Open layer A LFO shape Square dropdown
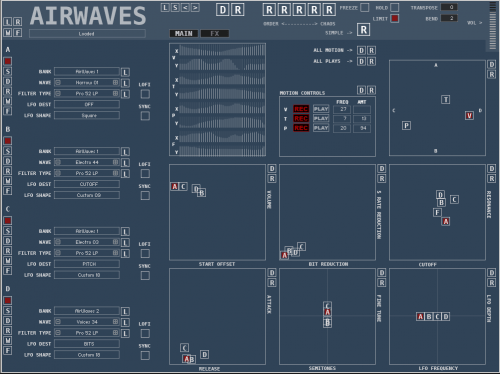The width and height of the screenshot is (500, 374). (x=87, y=115)
